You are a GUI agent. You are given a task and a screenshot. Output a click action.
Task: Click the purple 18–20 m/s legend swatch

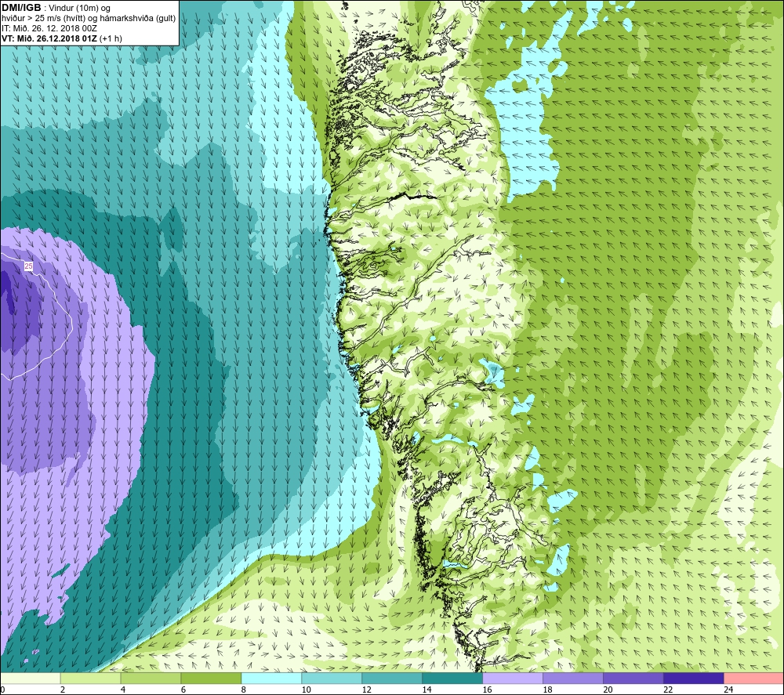[572, 679]
